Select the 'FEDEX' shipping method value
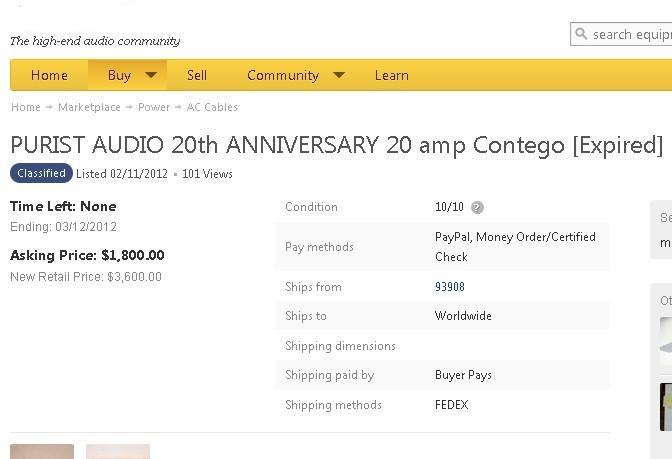672x459 pixels. 452,405
